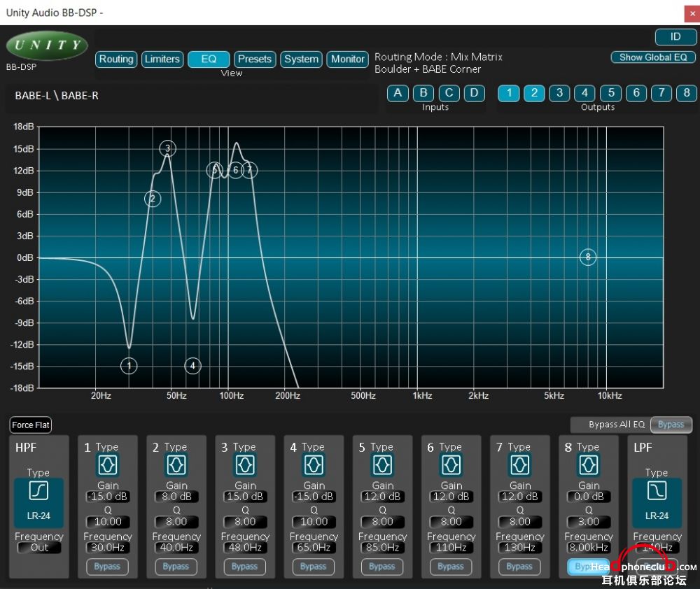700x589 pixels.
Task: Edit band 2 gain value 8.0 dB
Action: [176, 497]
